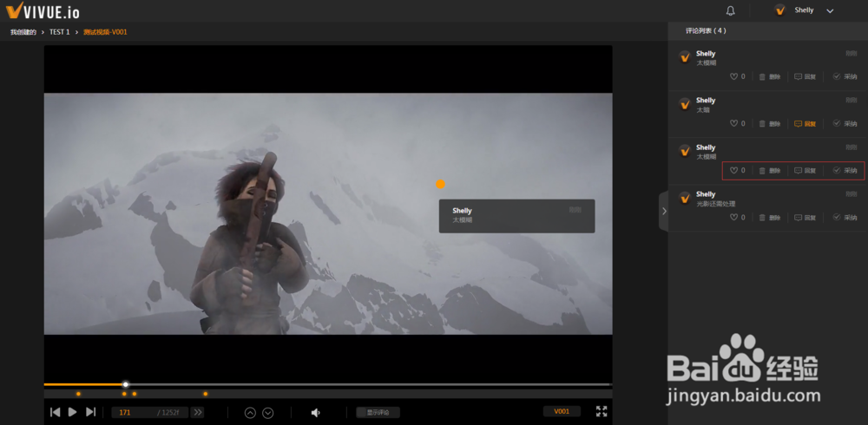868x425 pixels.
Task: Seek to the middle of the progress bar
Action: click(328, 384)
